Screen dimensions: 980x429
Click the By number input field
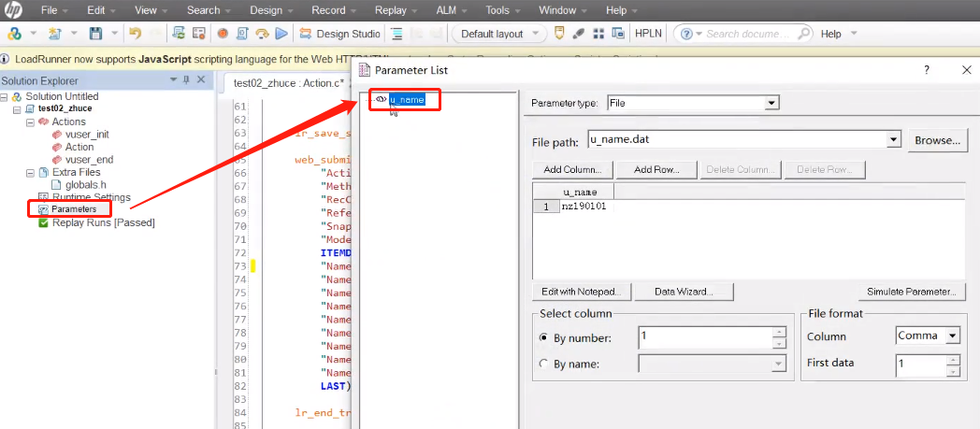point(706,337)
